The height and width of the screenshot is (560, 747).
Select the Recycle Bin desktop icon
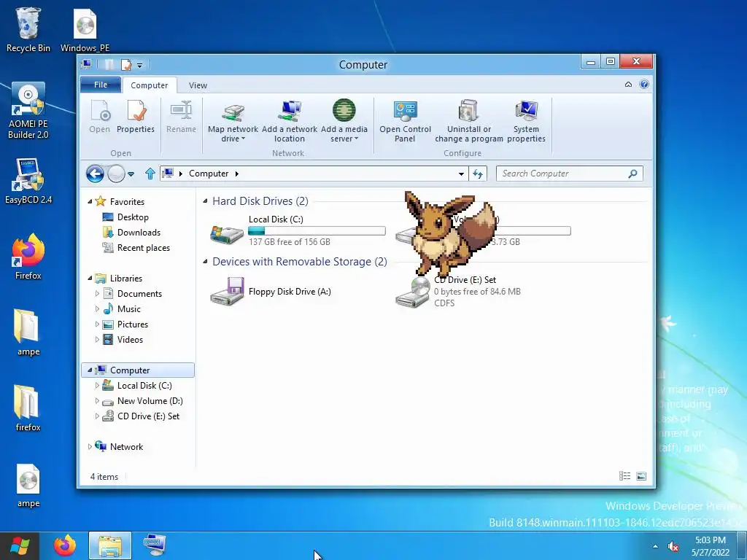(x=28, y=29)
